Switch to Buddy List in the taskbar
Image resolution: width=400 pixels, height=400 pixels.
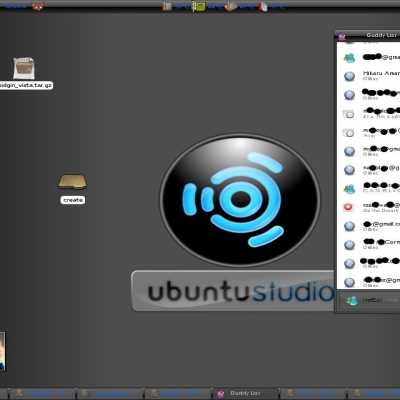tap(245, 394)
